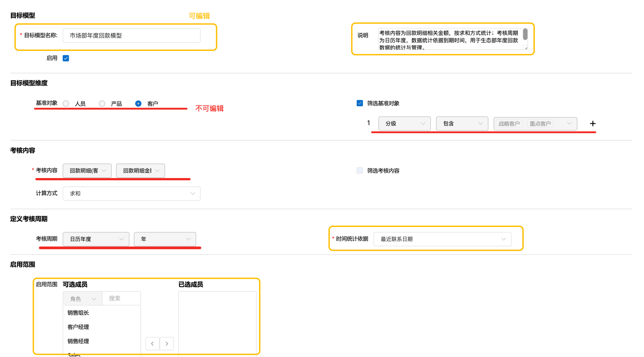Open the 计算方式 求和 dropdown

pos(131,193)
